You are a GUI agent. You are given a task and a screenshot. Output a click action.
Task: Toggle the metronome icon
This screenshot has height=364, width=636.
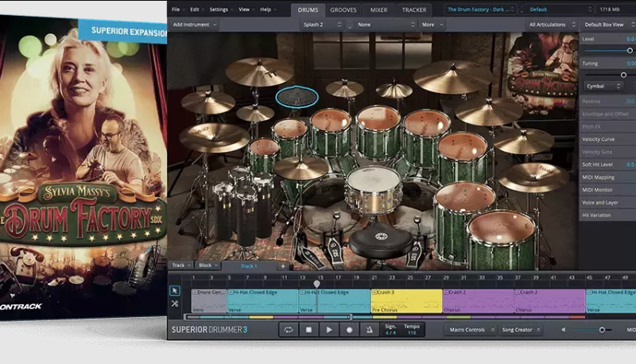pyautogui.click(x=369, y=330)
